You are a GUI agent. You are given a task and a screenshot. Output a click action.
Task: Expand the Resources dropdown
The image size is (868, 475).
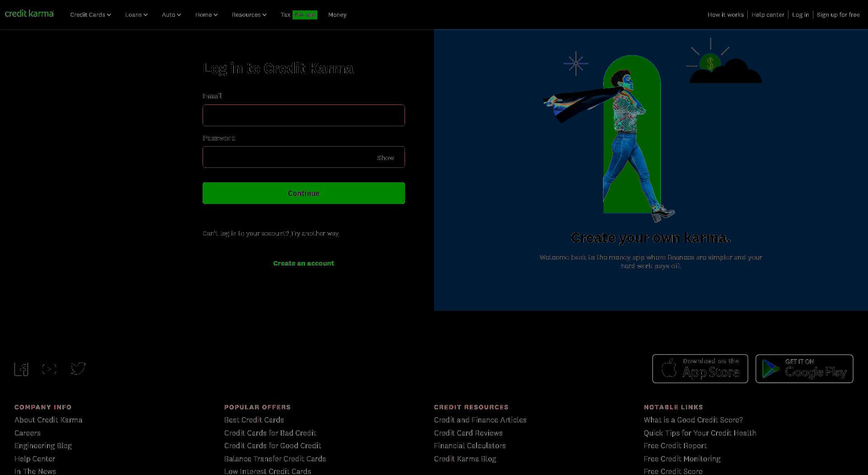[249, 14]
